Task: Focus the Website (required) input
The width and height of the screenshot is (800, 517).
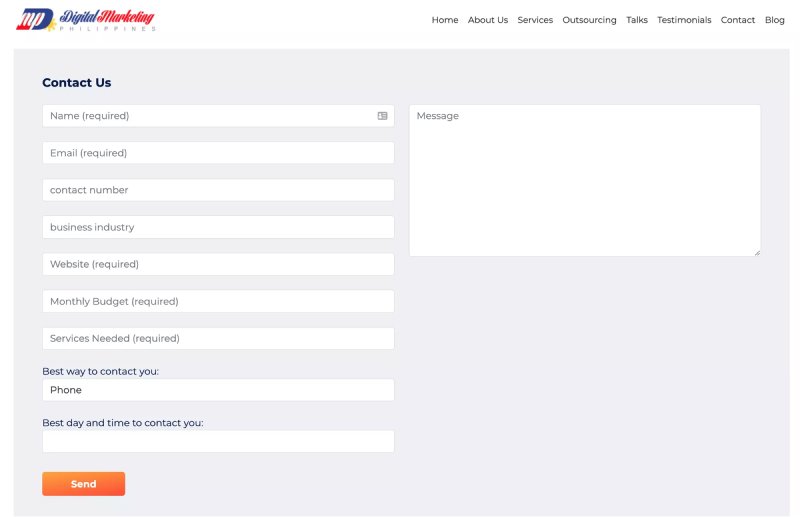Action: [218, 264]
